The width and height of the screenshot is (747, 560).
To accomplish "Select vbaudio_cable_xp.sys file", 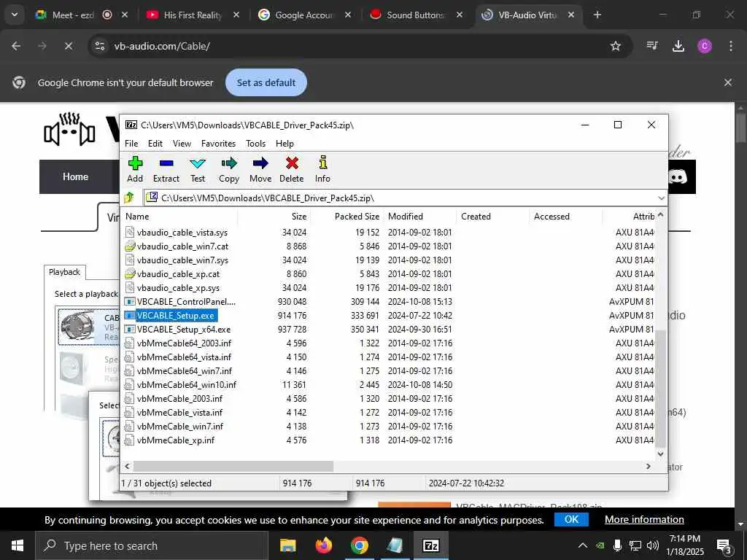I will [178, 287].
